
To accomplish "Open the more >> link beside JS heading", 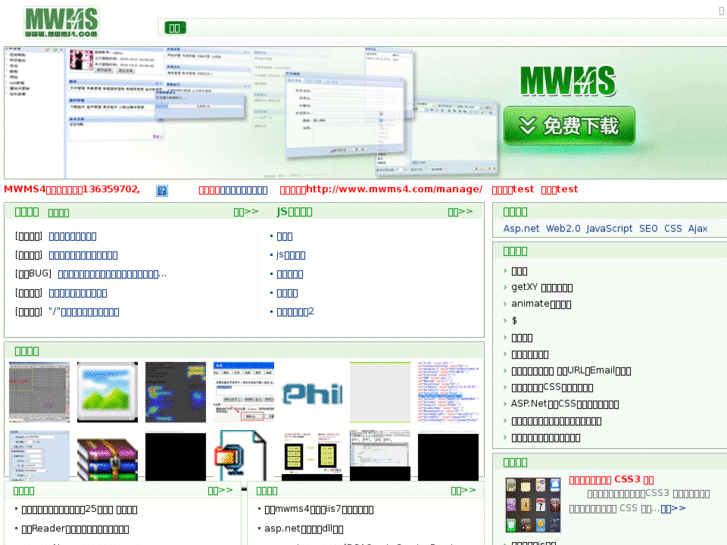I will (460, 212).
